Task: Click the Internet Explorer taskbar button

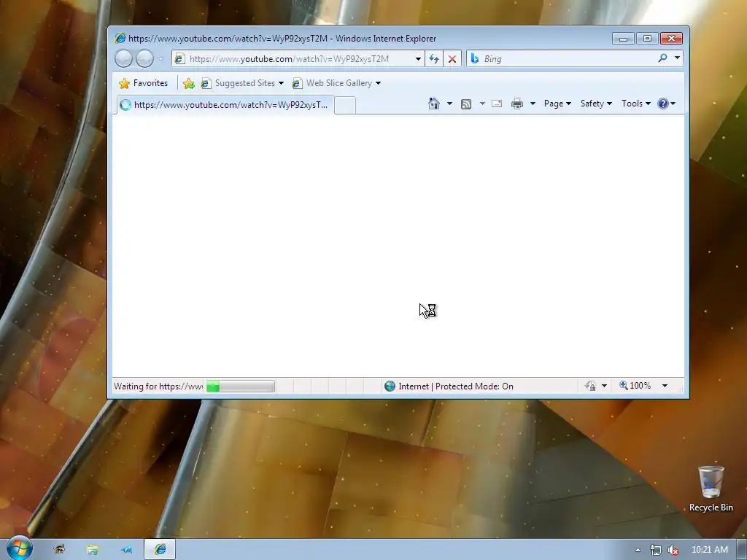Action: tap(160, 550)
